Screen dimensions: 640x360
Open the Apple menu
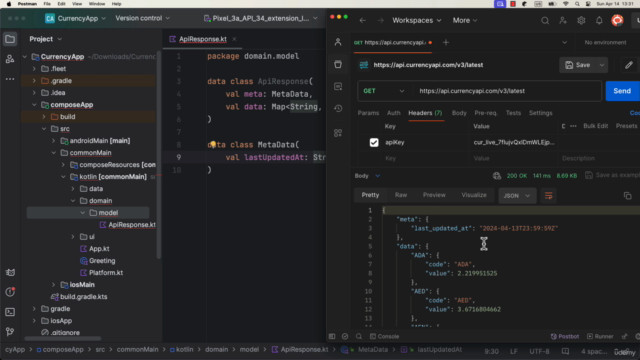(x=8, y=4)
